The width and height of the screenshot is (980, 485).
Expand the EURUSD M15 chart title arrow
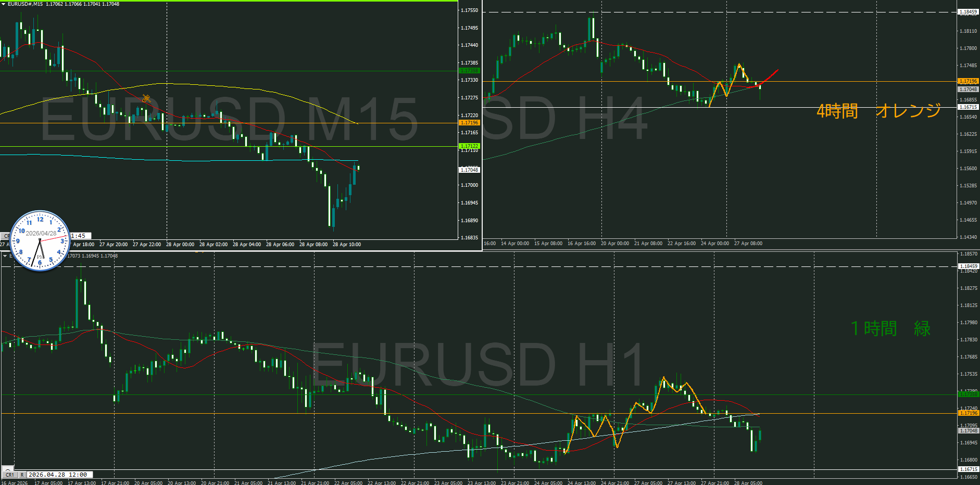point(4,4)
